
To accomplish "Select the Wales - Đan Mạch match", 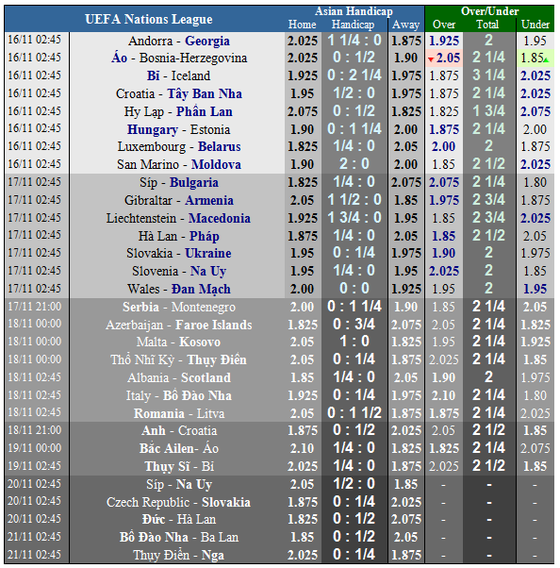I will tap(179, 289).
